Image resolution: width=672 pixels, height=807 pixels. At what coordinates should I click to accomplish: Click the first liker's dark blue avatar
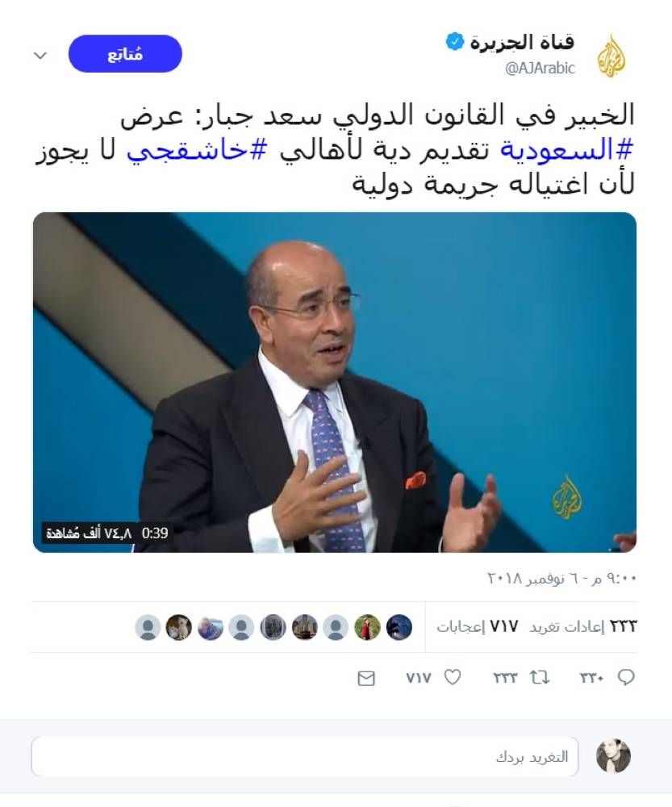pyautogui.click(x=399, y=627)
